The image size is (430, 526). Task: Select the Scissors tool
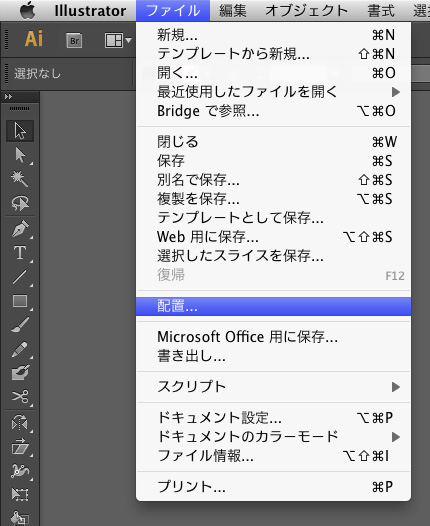point(20,397)
